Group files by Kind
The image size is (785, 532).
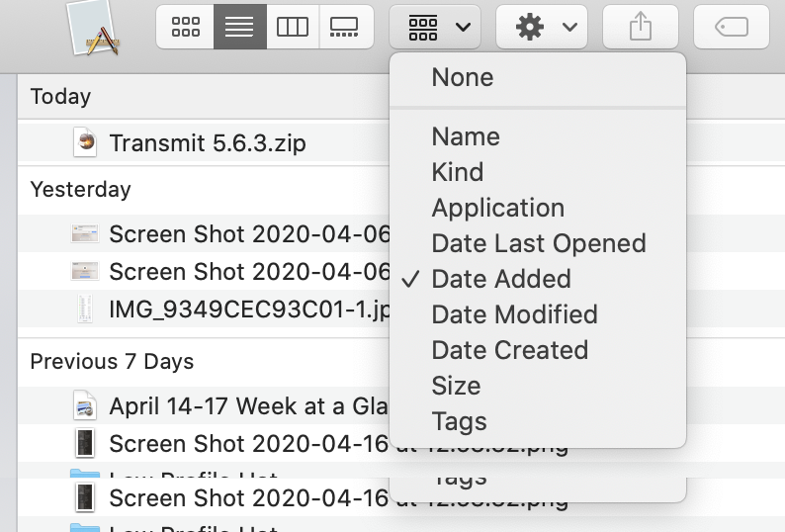pos(538,172)
